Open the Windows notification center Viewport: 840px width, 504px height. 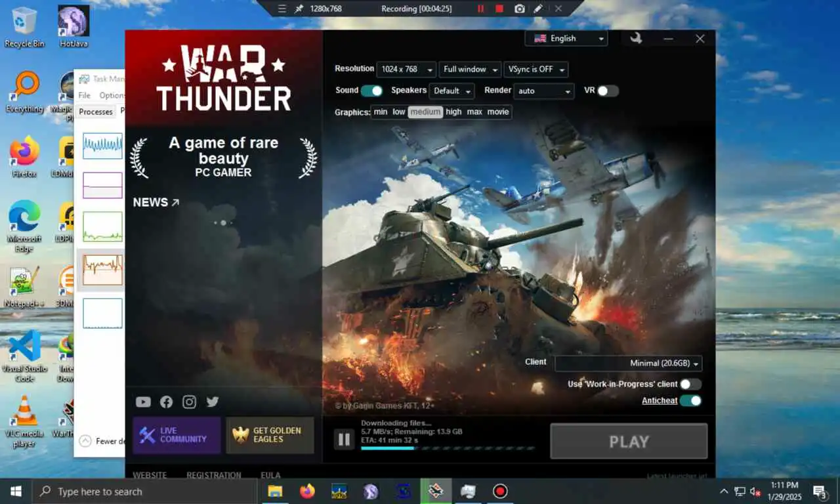(819, 491)
